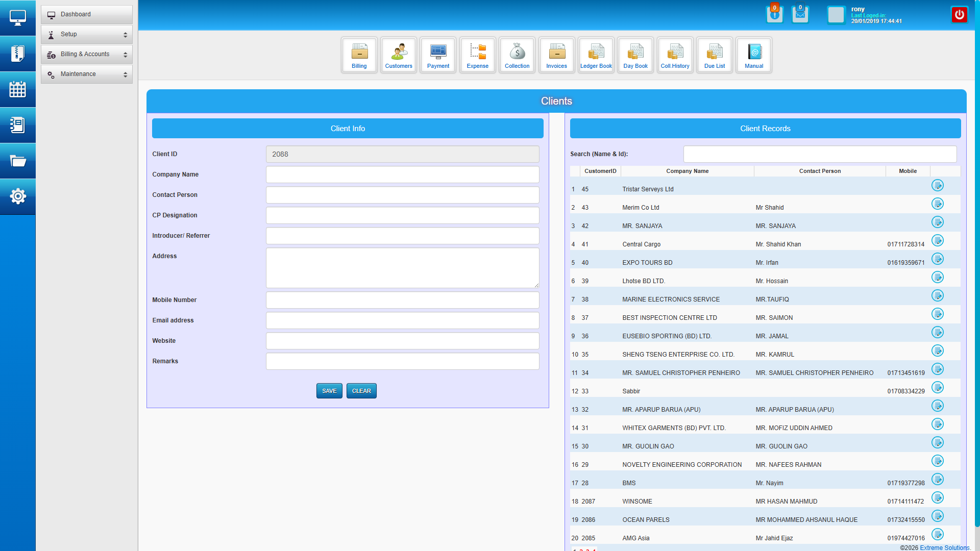Open the alert notification icon in header
This screenshot has height=551, width=980.
click(x=774, y=14)
